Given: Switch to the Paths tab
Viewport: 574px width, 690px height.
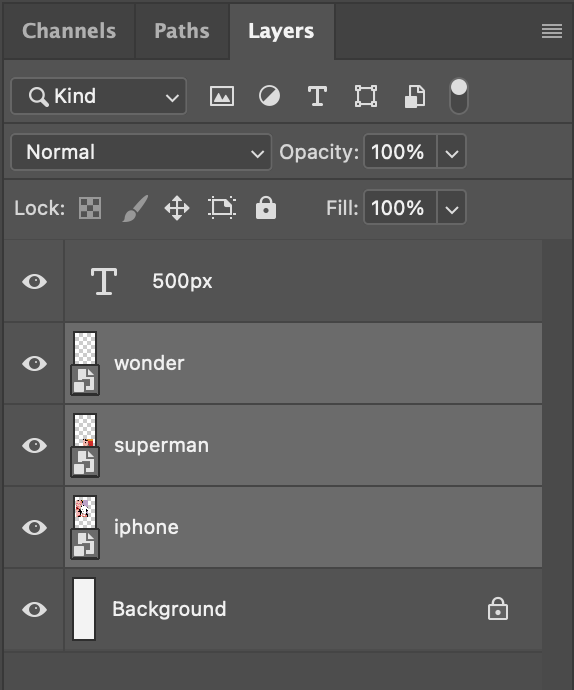Looking at the screenshot, I should point(182,31).
